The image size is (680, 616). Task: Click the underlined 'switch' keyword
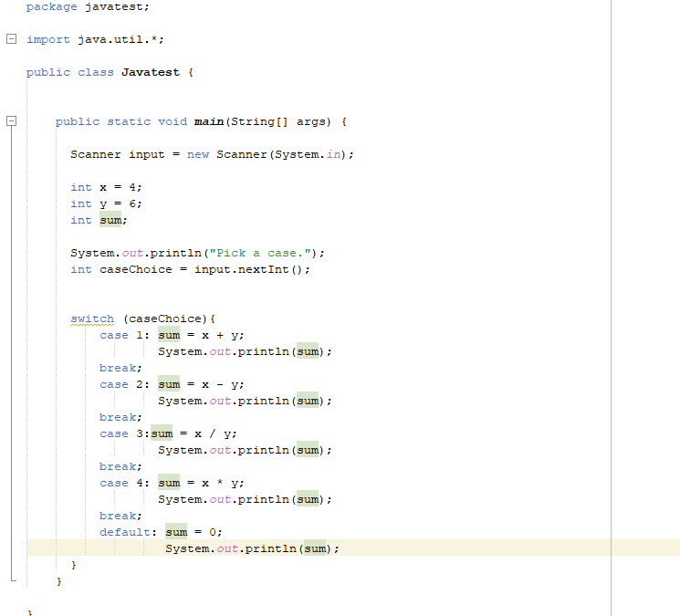point(92,319)
